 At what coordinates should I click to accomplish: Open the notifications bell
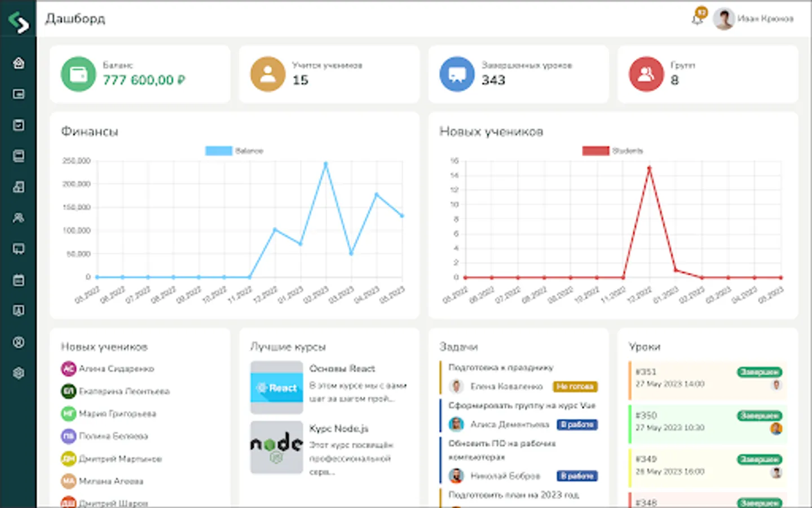[x=698, y=19]
